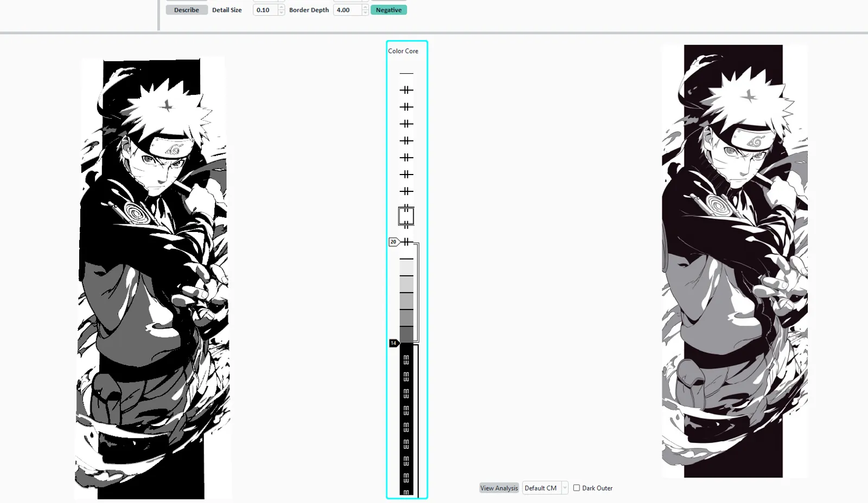This screenshot has height=503, width=868.
Task: Click the Color Core panel title
Action: pos(403,51)
